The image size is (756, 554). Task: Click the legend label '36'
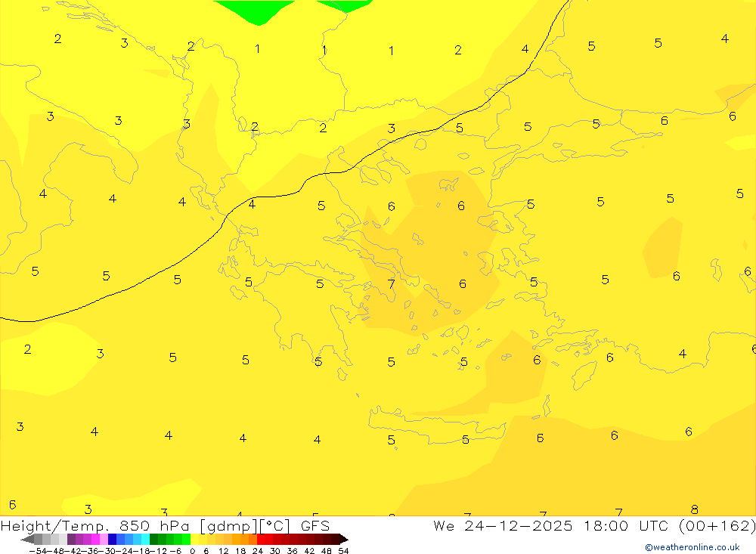coord(292,551)
